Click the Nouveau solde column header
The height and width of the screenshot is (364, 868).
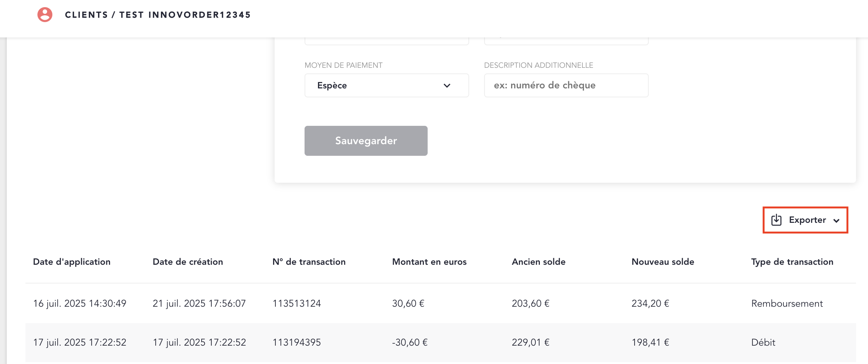[x=663, y=262]
